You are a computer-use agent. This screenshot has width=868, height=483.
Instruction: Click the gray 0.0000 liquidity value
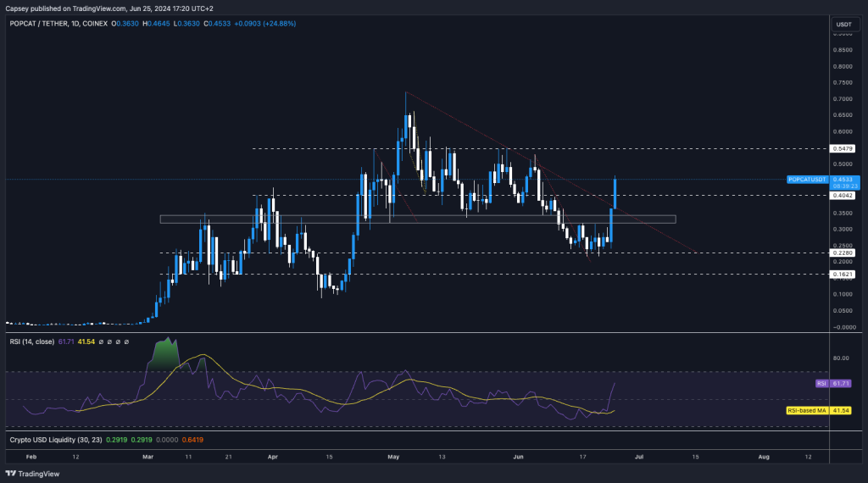[x=167, y=440]
